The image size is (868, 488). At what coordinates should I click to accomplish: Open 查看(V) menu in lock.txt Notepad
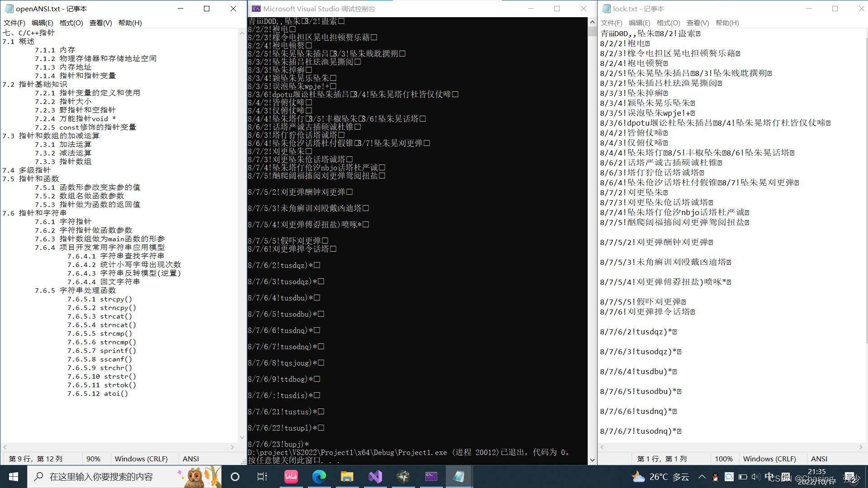(x=698, y=23)
